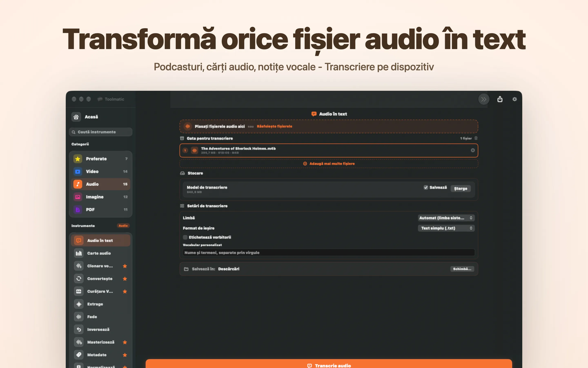Click the custom vocabulary text field

329,252
